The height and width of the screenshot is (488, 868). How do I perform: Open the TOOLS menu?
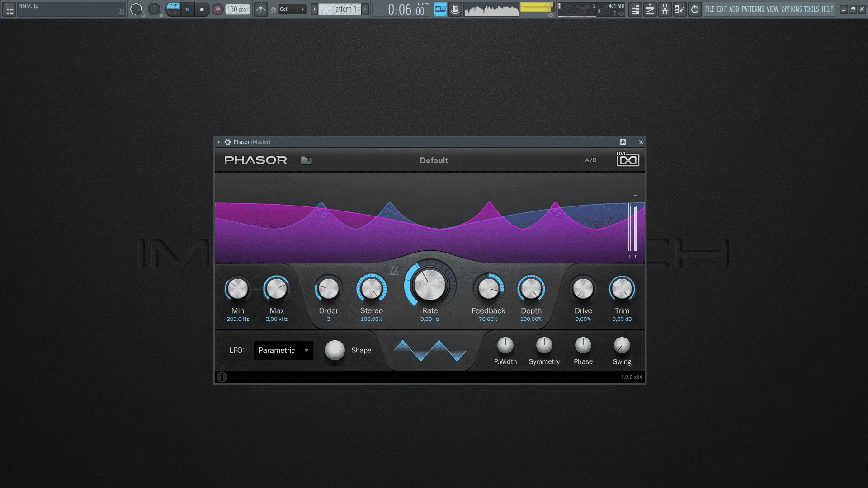(811, 9)
